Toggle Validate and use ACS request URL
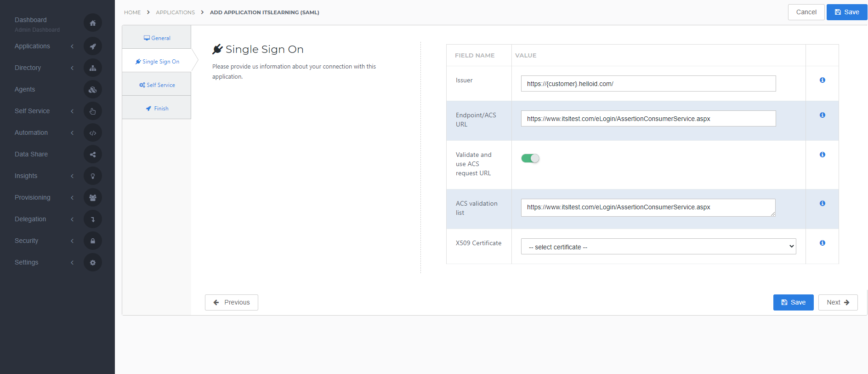868x374 pixels. (x=530, y=158)
